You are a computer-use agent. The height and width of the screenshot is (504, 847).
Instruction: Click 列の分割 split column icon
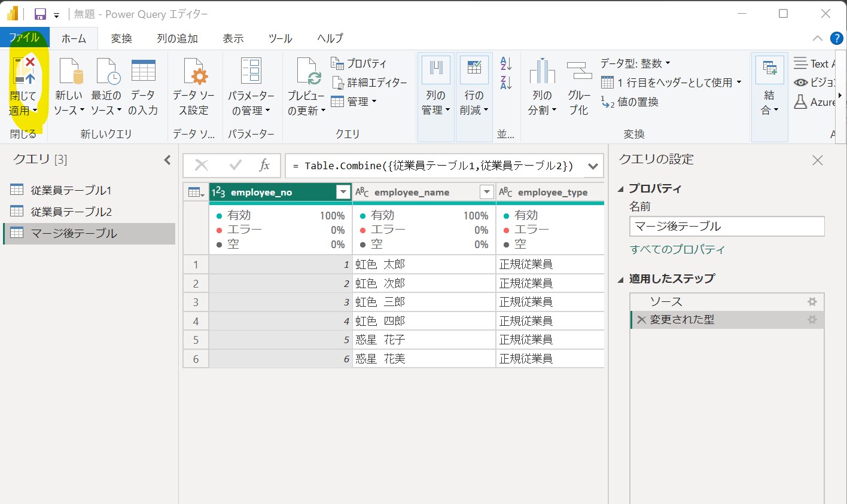click(x=543, y=71)
